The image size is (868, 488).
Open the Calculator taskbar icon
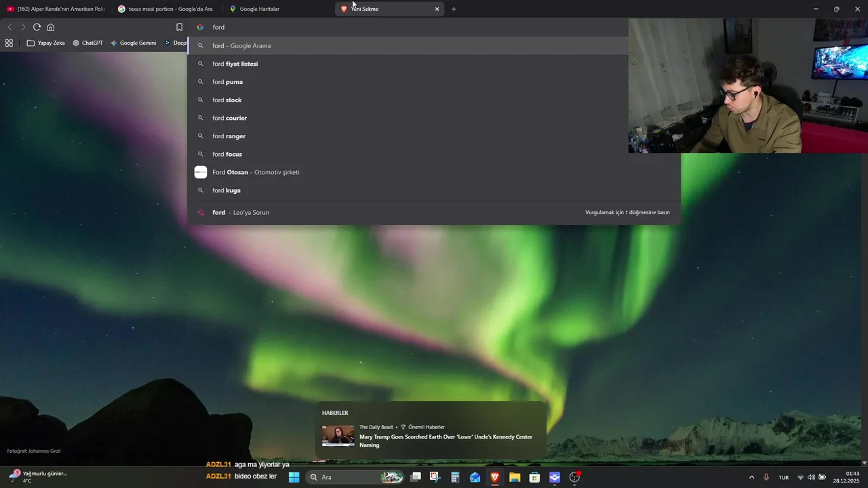455,477
